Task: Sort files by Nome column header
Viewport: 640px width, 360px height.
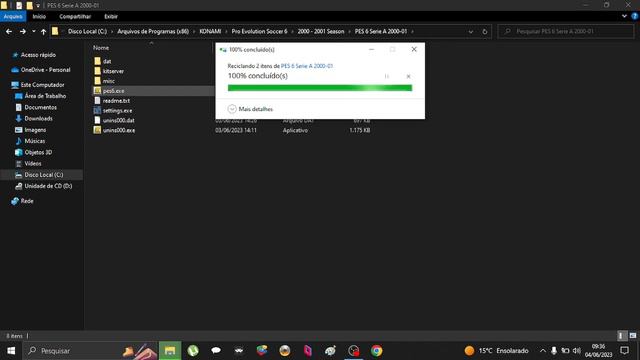Action: point(101,48)
